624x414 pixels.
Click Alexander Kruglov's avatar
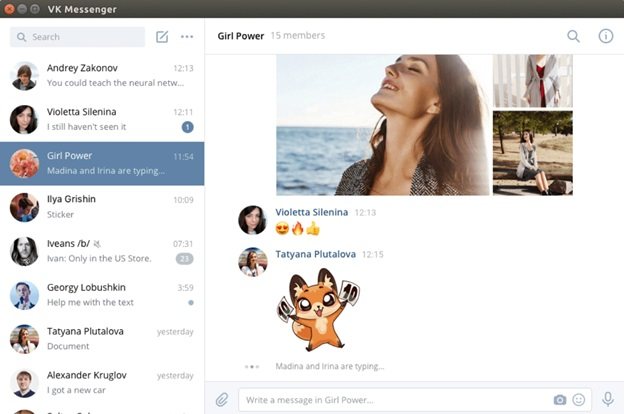tap(24, 383)
